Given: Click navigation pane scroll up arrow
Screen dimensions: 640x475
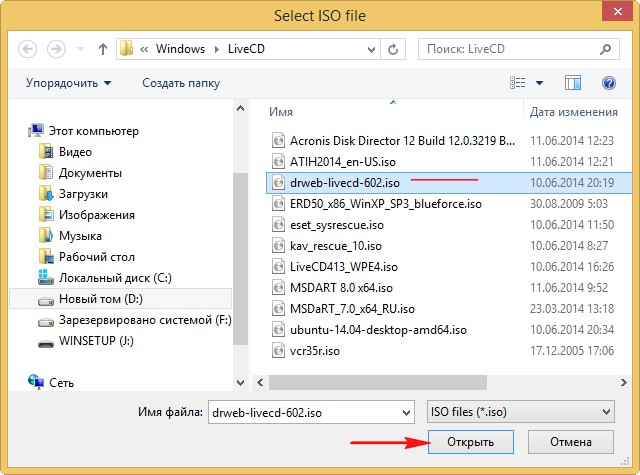Looking at the screenshot, I should [x=240, y=108].
